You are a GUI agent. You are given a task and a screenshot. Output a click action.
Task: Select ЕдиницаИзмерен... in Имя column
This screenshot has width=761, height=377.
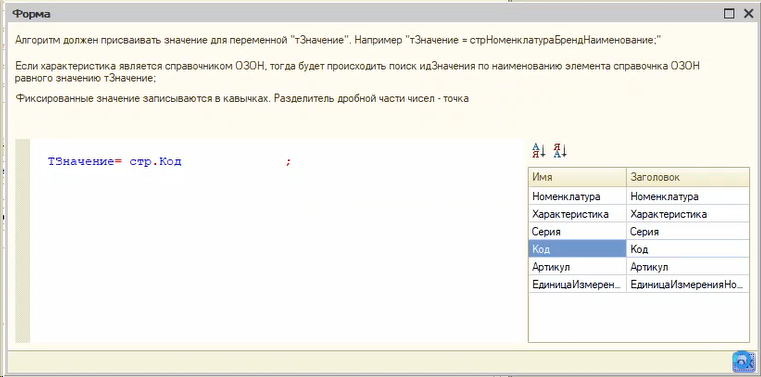click(577, 284)
